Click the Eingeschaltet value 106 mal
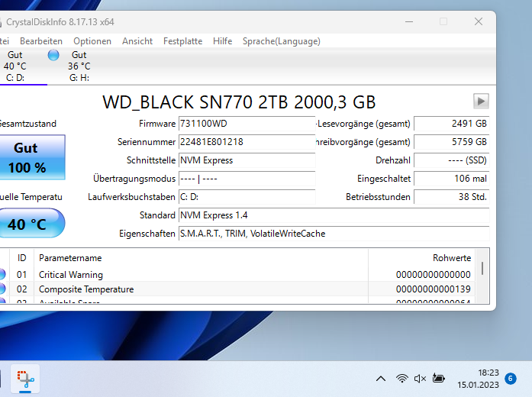This screenshot has height=397, width=532. point(452,179)
